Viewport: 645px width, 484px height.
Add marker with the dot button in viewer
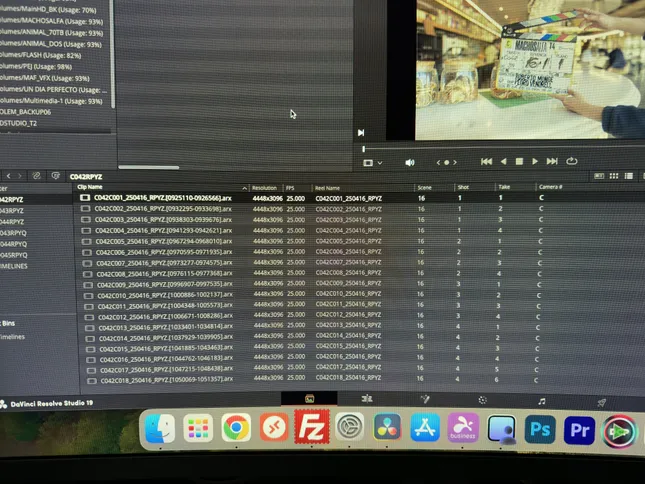446,162
